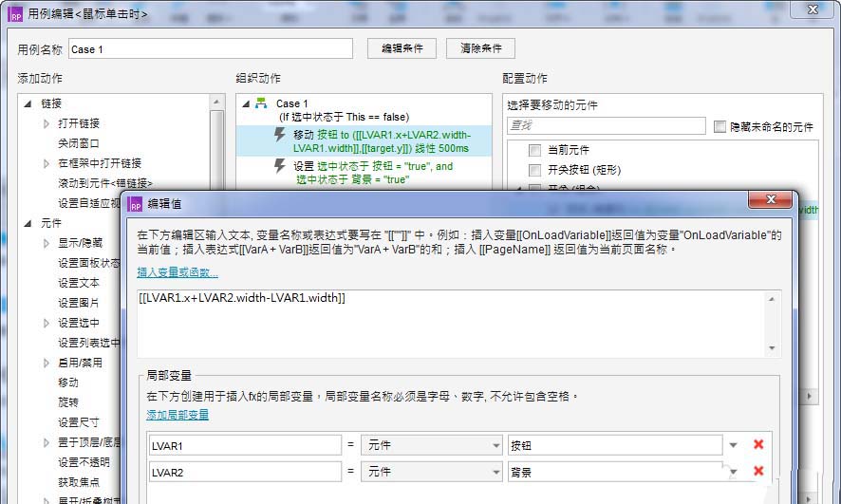
Task: Click expression editor scroll up arrow
Action: tap(772, 299)
